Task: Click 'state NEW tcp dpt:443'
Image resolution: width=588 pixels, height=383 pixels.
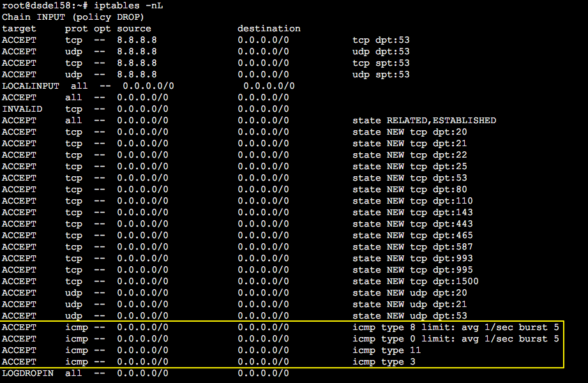Action: point(412,224)
